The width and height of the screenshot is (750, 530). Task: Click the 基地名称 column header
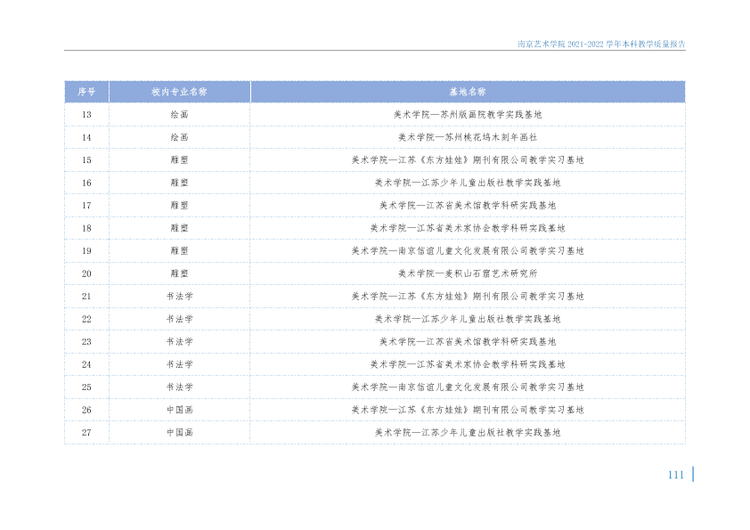tap(467, 92)
